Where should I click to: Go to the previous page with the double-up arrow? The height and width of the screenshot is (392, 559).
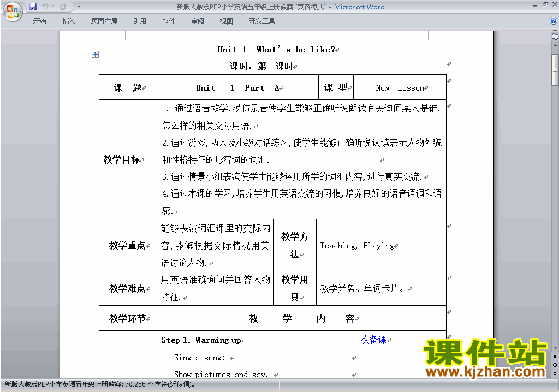(x=555, y=357)
